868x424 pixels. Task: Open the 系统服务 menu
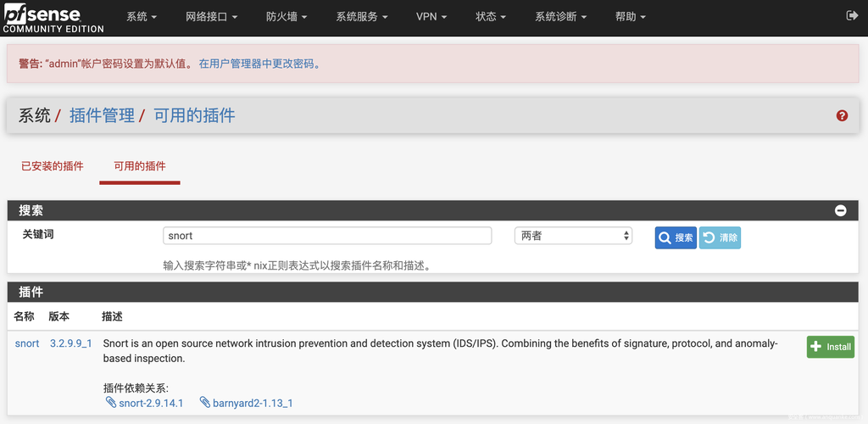tap(361, 17)
